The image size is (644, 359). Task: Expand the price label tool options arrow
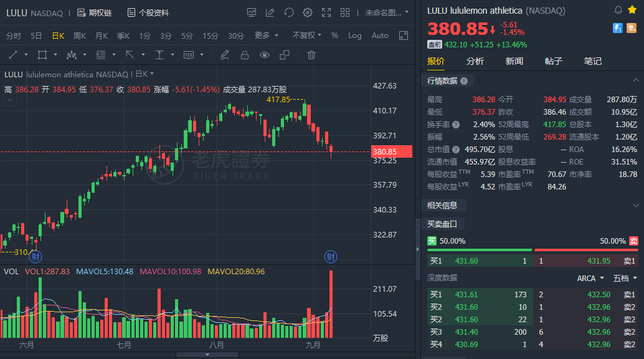[x=202, y=55]
